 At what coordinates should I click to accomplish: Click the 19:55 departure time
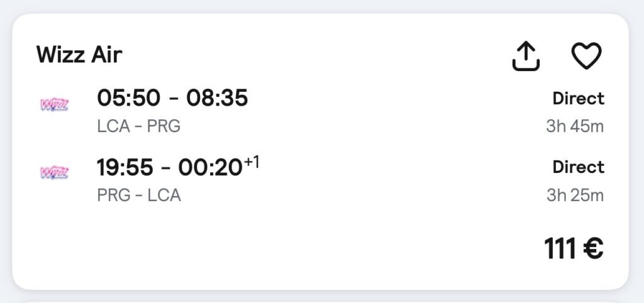(x=125, y=167)
